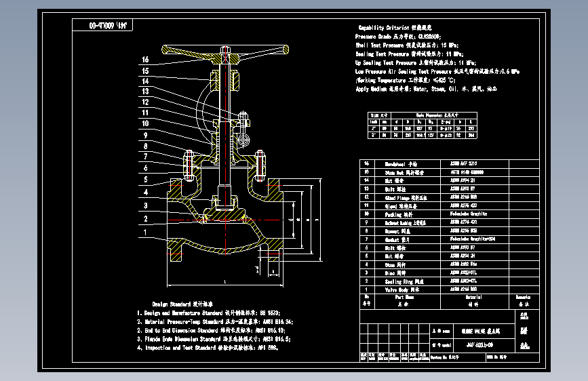Select the 'Stem' part name in row 4
This screenshot has height=381, width=588.
pyautogui.click(x=395, y=265)
